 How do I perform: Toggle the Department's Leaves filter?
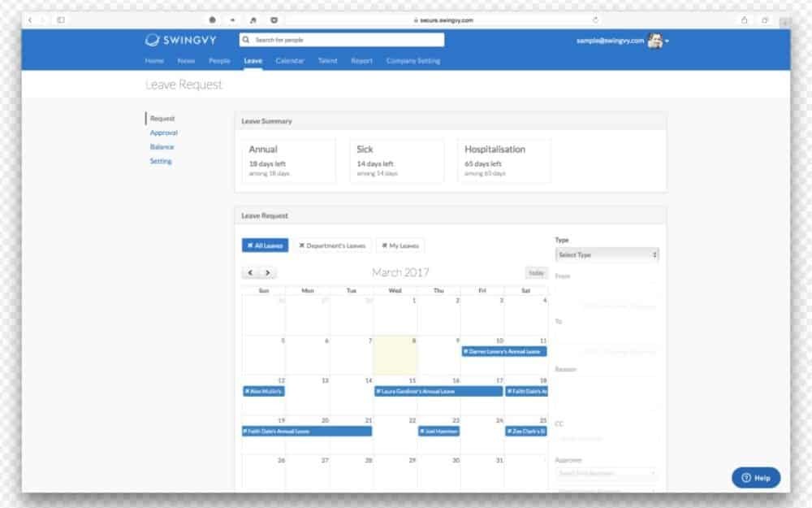coord(332,245)
